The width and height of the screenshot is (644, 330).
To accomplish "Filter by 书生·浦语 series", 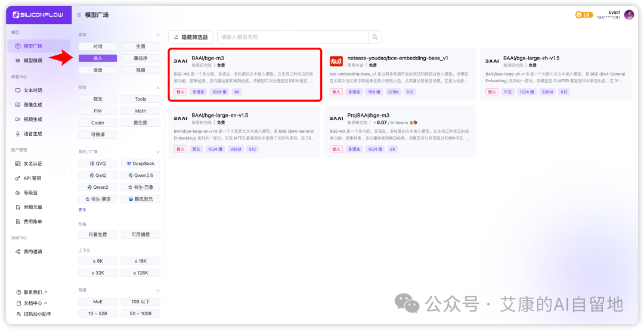I will [98, 199].
